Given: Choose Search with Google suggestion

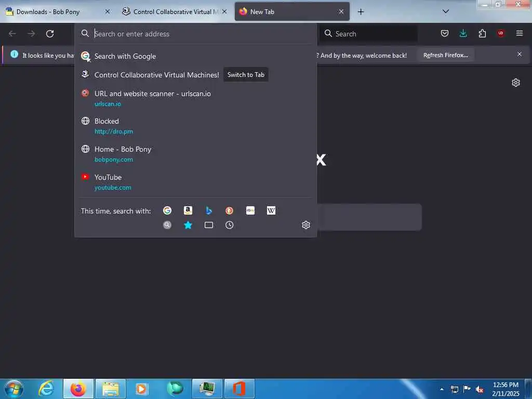Looking at the screenshot, I should [195, 56].
